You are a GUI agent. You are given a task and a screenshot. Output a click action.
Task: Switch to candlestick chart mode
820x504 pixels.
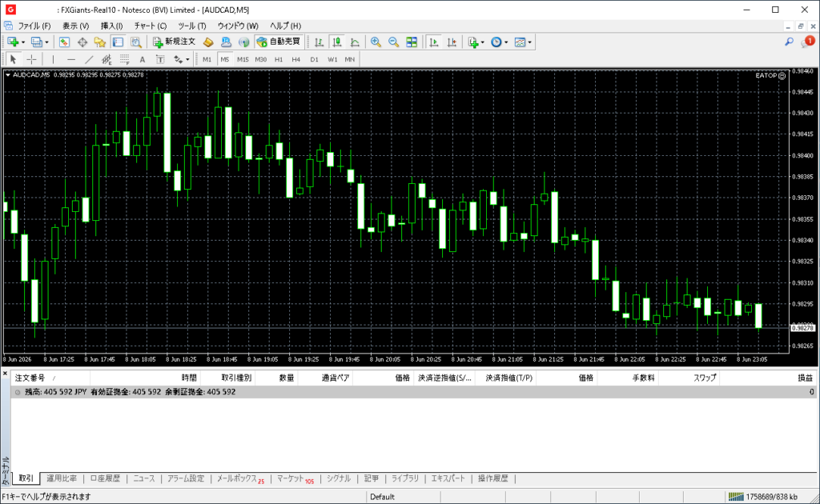point(337,42)
